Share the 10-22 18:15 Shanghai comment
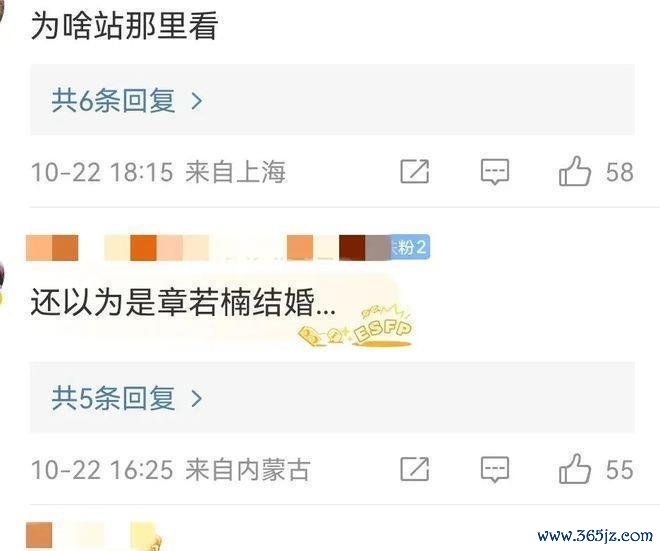The width and height of the screenshot is (660, 551). pyautogui.click(x=415, y=171)
